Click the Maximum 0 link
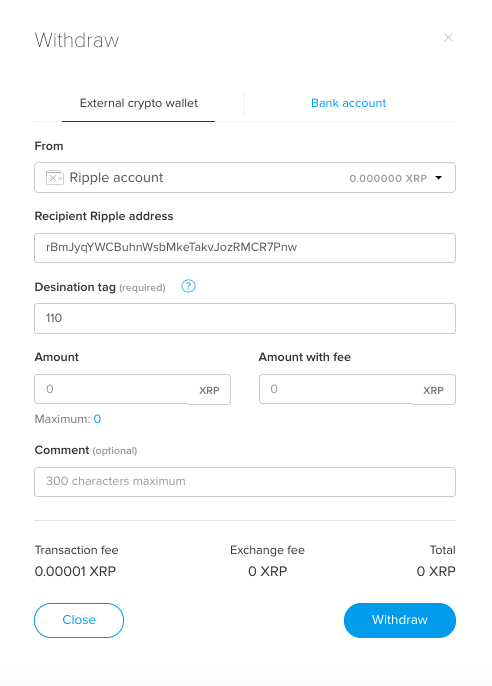This screenshot has height=686, width=492. pos(97,419)
